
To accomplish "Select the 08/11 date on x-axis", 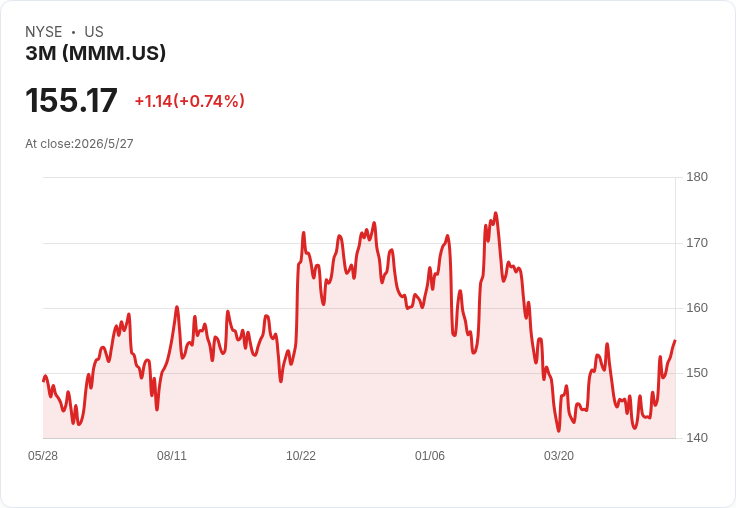I will tap(172, 455).
